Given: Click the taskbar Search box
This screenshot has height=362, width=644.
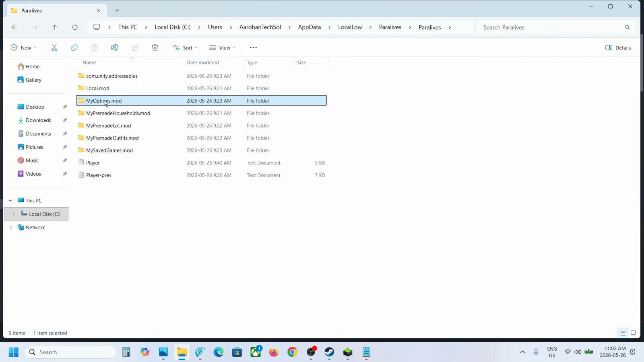Looking at the screenshot, I should (x=70, y=352).
